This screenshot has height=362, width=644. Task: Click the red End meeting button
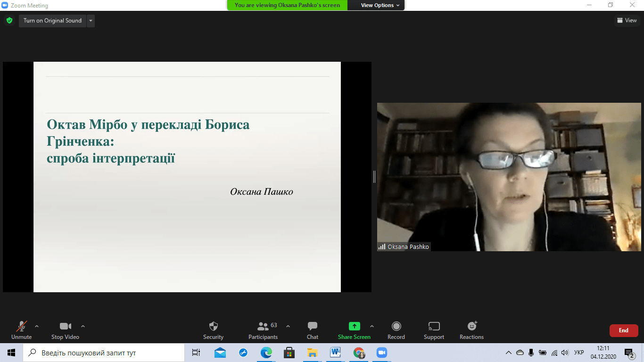623,330
